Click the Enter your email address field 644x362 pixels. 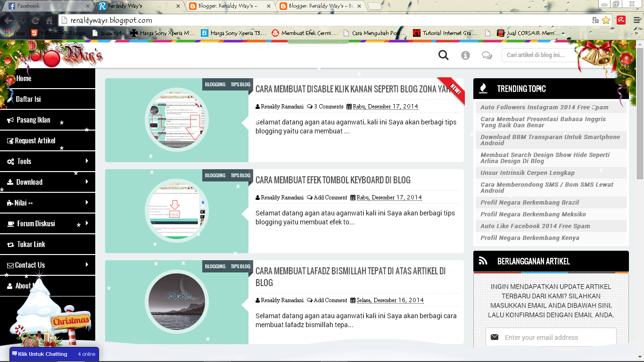tap(551, 337)
